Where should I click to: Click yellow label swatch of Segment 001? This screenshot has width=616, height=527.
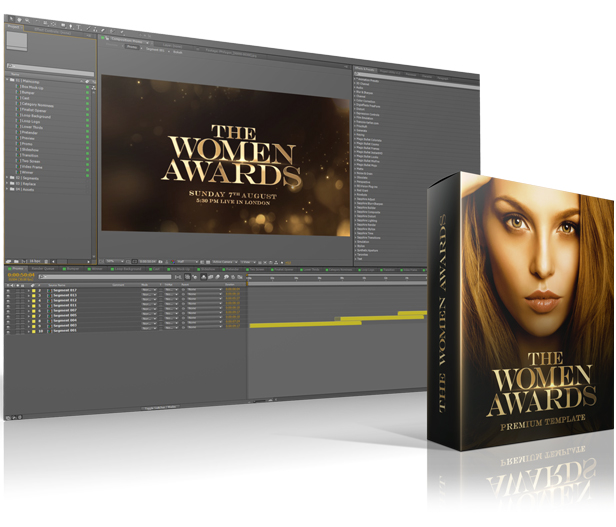[34, 331]
